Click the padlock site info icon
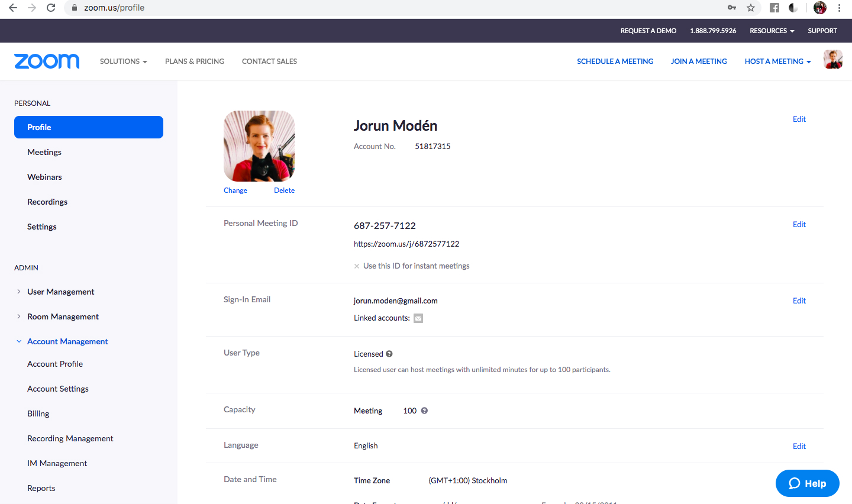Image resolution: width=852 pixels, height=504 pixels. [75, 8]
